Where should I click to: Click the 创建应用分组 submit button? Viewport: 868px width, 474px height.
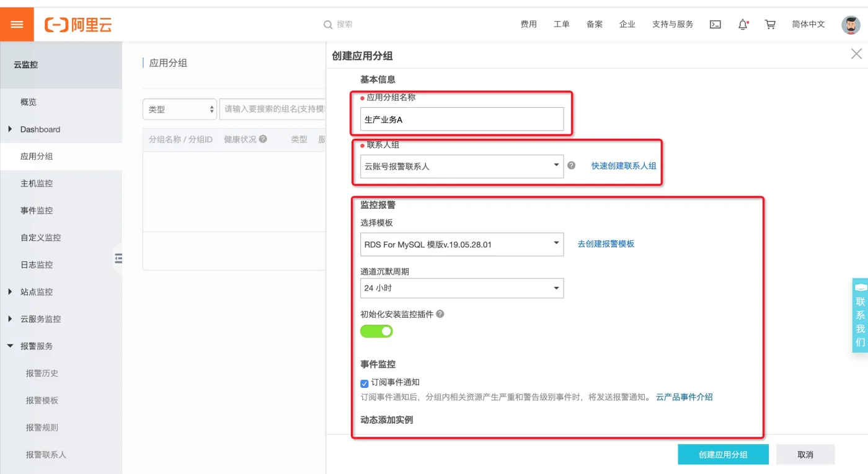tap(723, 454)
